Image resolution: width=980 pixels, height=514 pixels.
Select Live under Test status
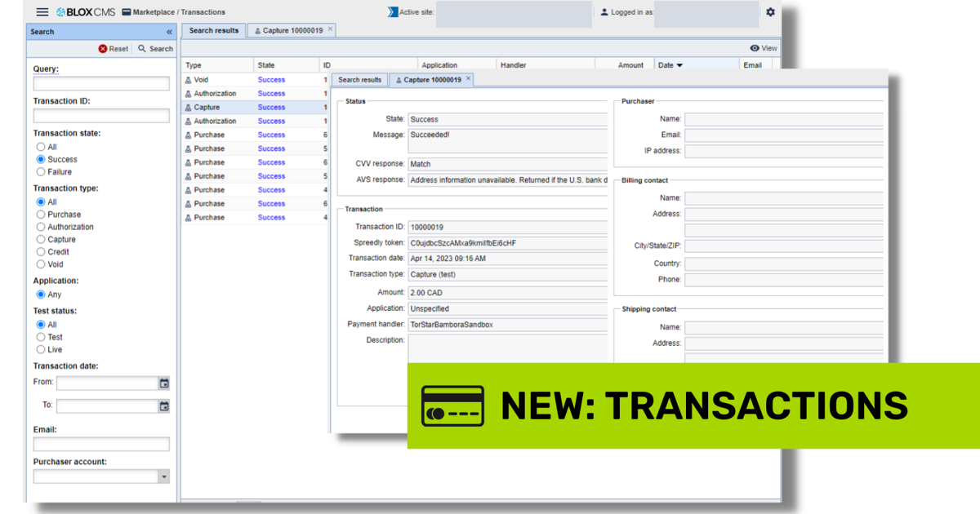(x=41, y=349)
